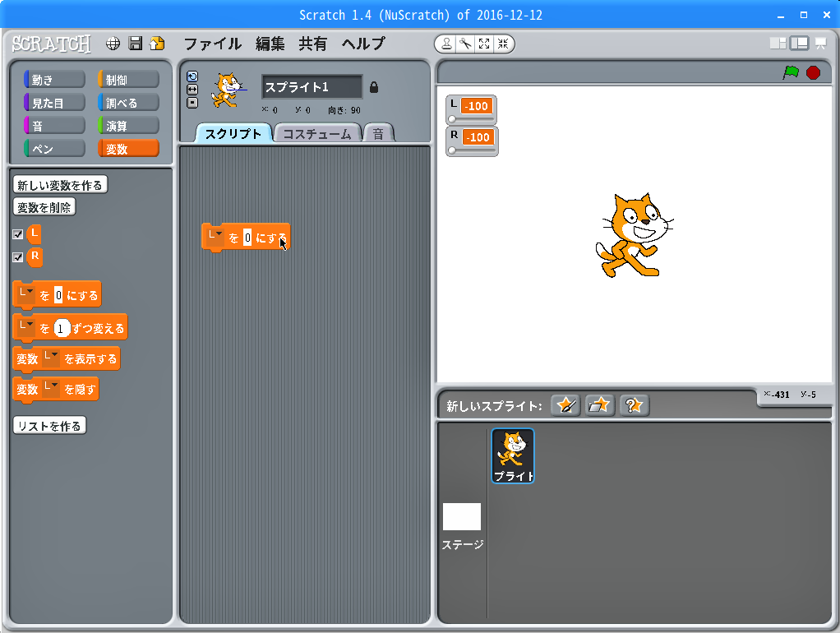The height and width of the screenshot is (633, 840).
Task: Set rotation style to left-right flip only
Action: pos(192,90)
